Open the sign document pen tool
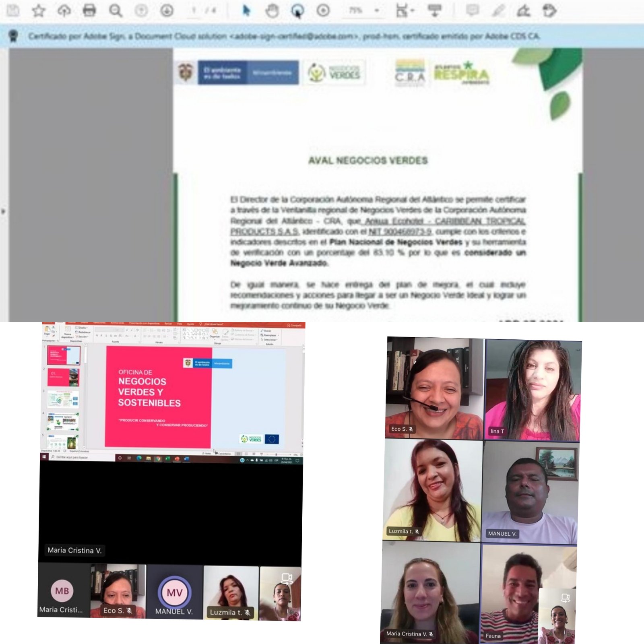 (x=523, y=10)
